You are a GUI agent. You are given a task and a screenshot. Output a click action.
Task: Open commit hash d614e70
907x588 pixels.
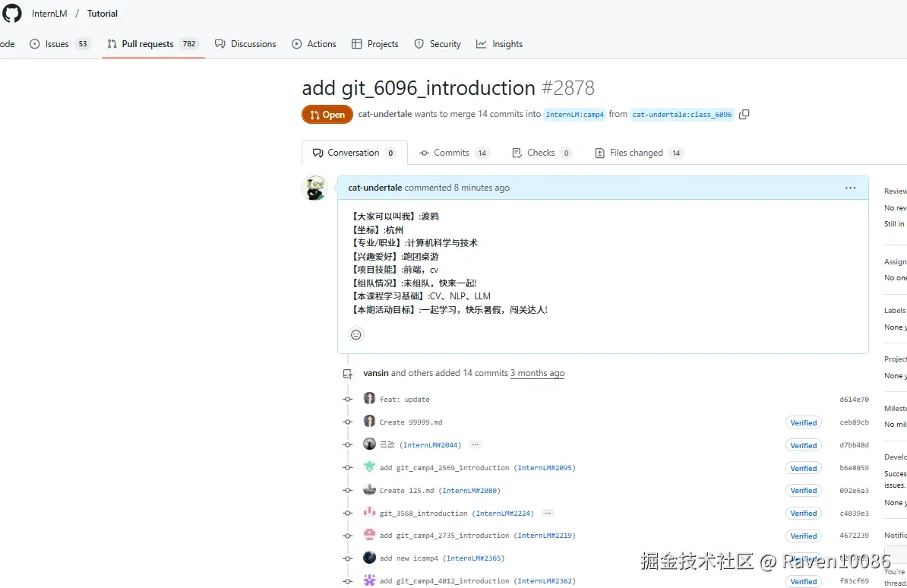pos(854,400)
